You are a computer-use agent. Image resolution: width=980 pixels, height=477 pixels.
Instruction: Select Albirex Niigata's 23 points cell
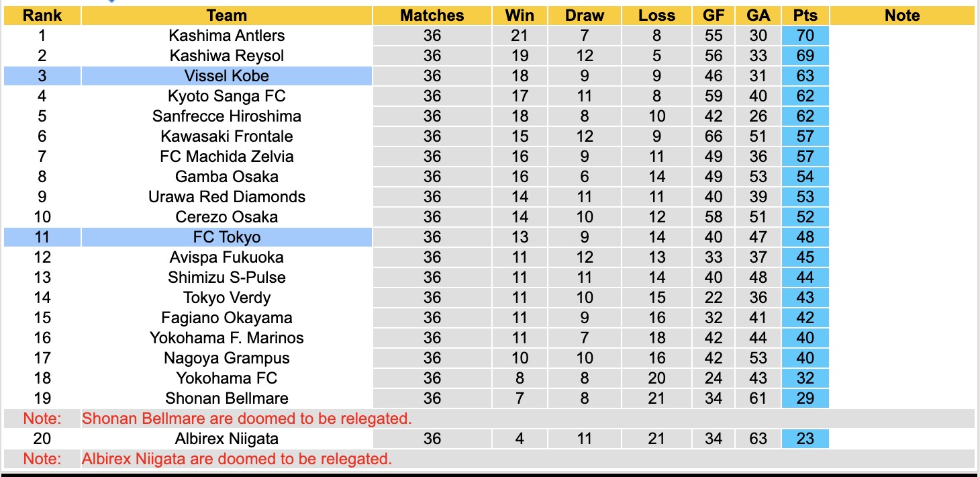(x=805, y=439)
